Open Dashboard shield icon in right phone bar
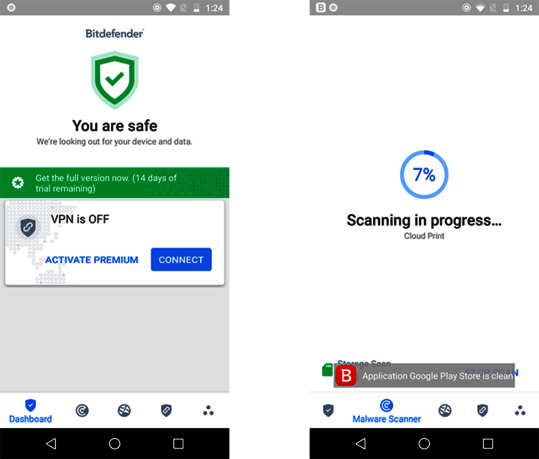The height and width of the screenshot is (459, 539). point(328,410)
